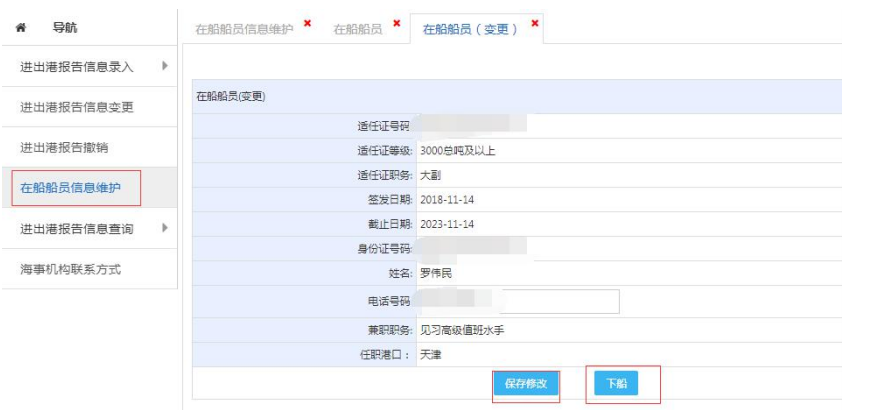Click the 导航 header label
This screenshot has width=869, height=410.
65,29
